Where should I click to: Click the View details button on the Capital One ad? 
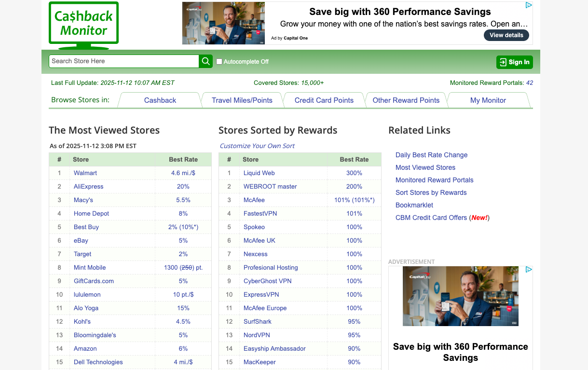(x=506, y=35)
